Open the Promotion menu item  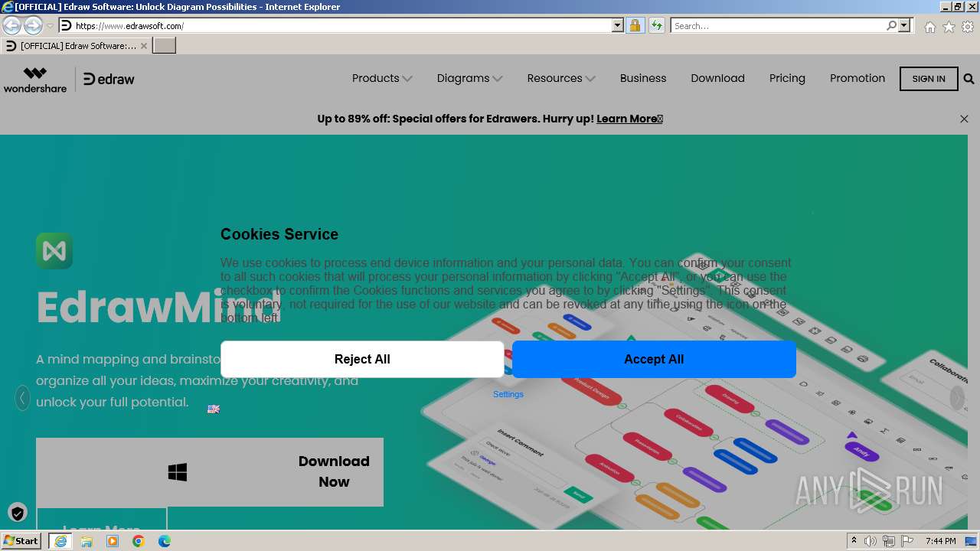[x=857, y=78]
